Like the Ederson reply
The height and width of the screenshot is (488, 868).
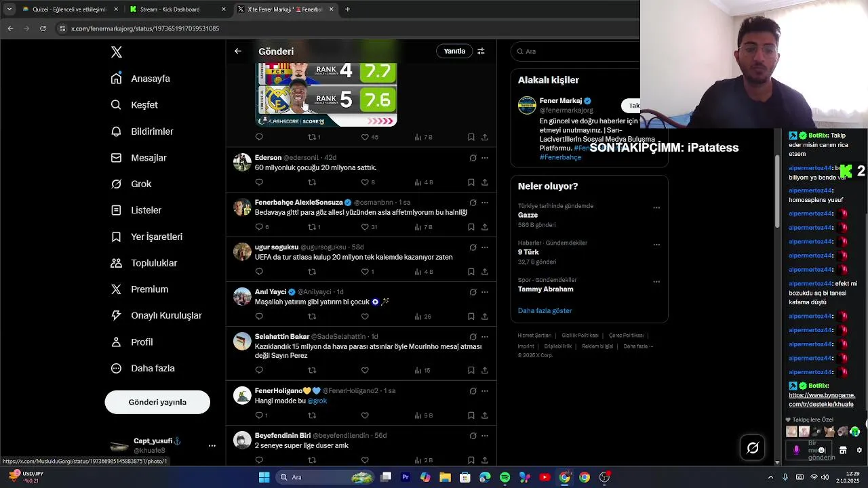tap(365, 182)
